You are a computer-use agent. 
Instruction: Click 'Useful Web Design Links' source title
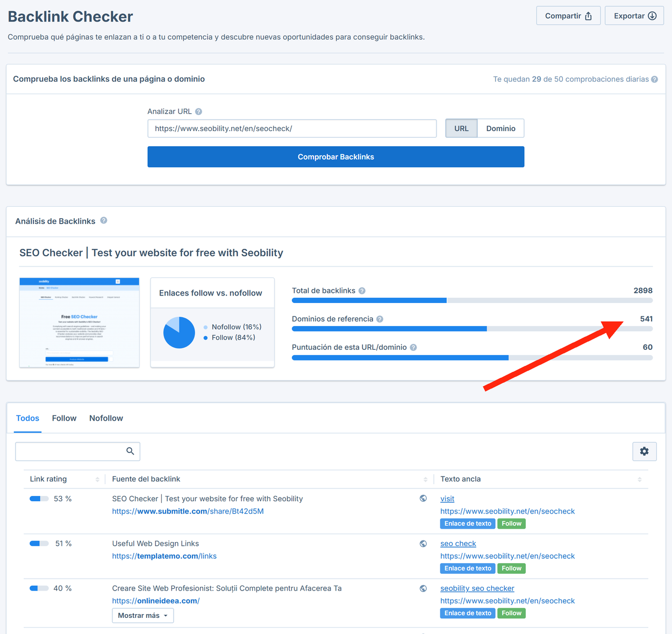[x=155, y=544]
